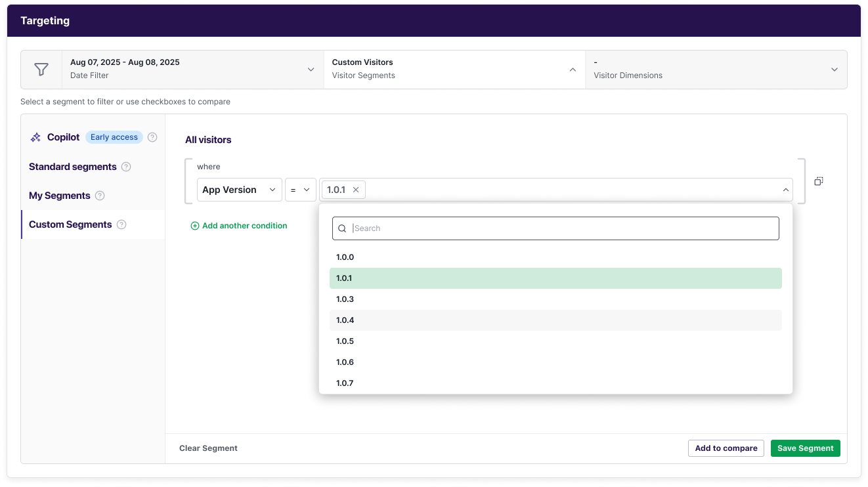
Task: Collapse the Custom Visitors segments dropdown
Action: (x=573, y=69)
